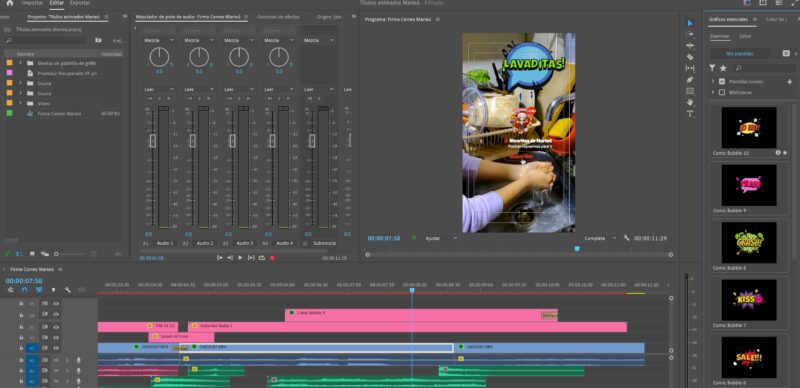Click the record button in audio mixer
Screen dimensions: 800x388
[x=272, y=258]
